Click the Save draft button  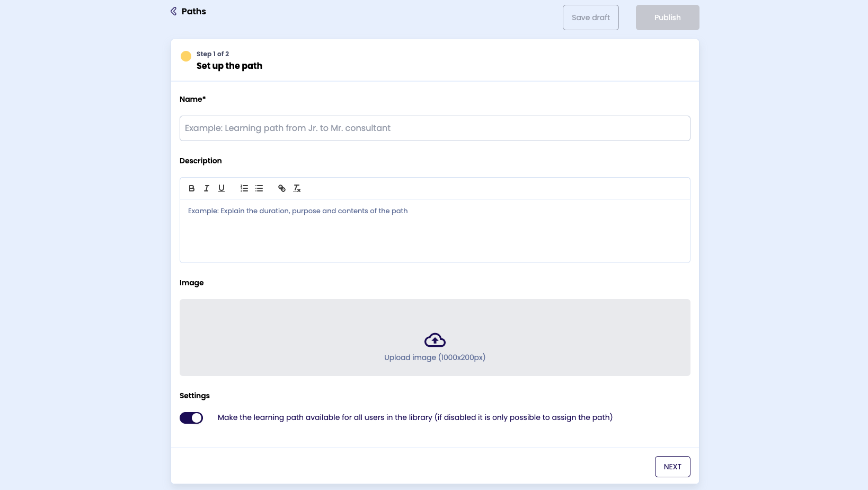tap(590, 17)
